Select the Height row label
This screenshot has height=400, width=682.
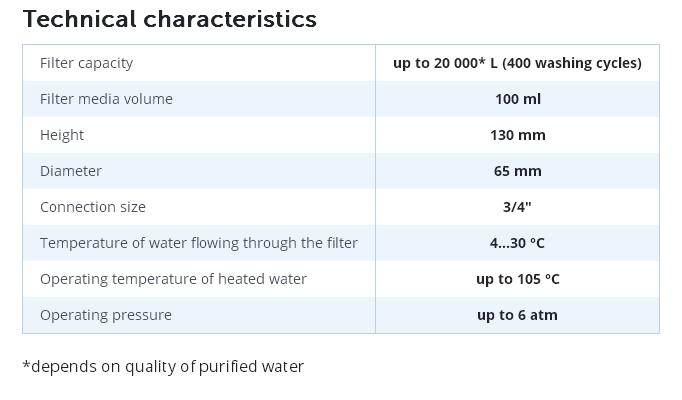[x=62, y=135]
